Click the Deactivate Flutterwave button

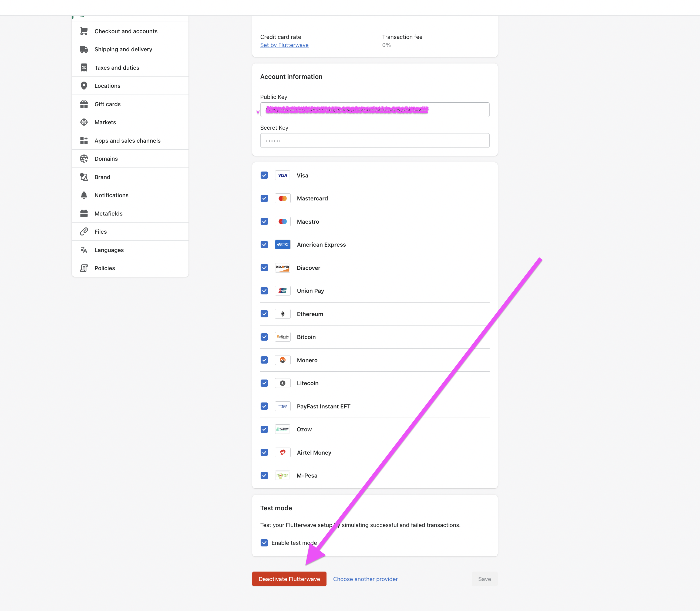tap(289, 579)
